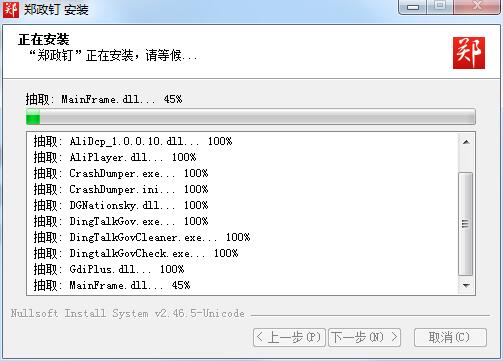The height and width of the screenshot is (361, 503).
Task: Click the log list scroll down arrow
Action: 466,286
